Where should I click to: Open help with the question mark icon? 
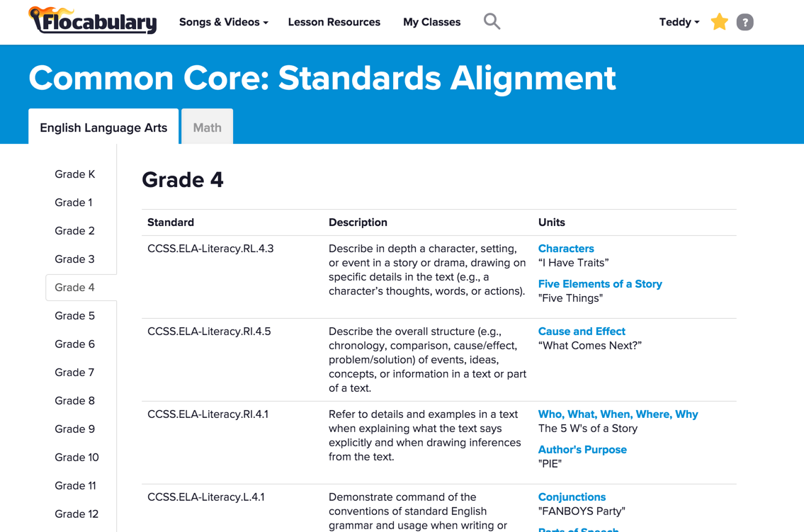[745, 22]
